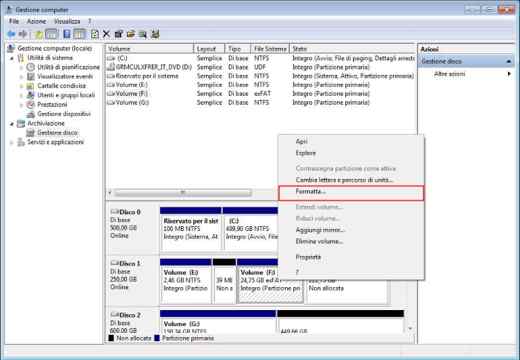Viewport: 520px width, 360px height.
Task: Expand the Servizi e applicazioni node
Action: 12,143
